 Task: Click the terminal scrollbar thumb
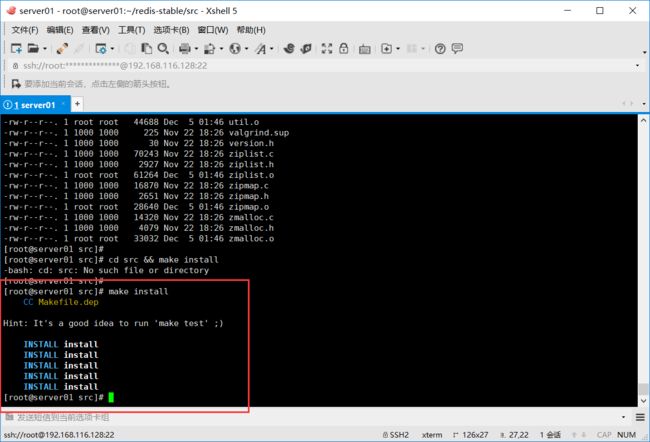click(643, 389)
